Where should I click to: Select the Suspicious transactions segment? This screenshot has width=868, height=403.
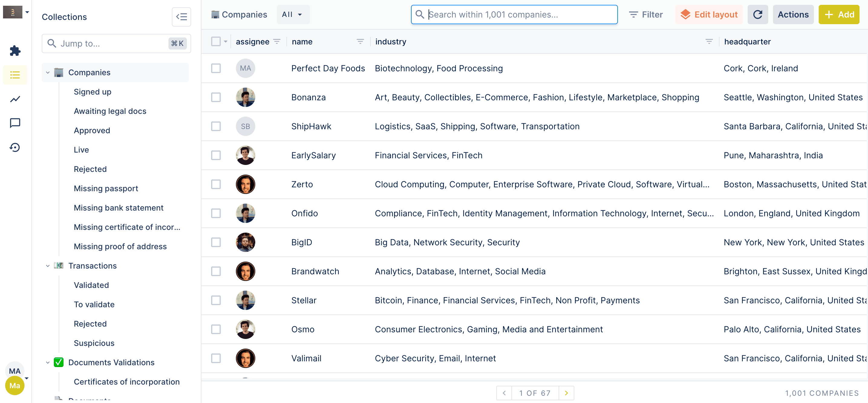tap(94, 343)
